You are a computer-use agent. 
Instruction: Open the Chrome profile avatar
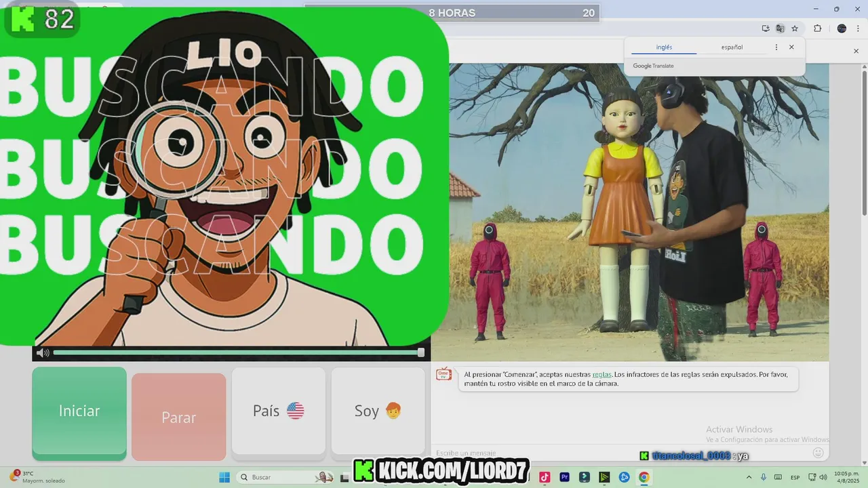pyautogui.click(x=842, y=28)
